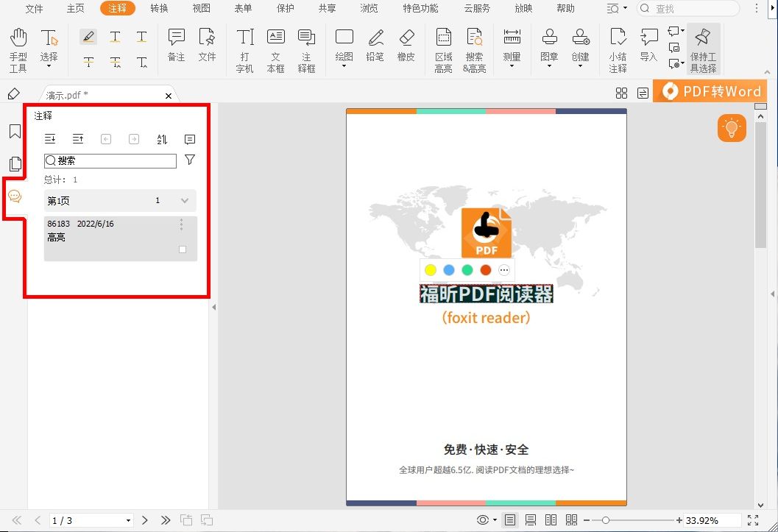Click the lightbulb tips button over the page
This screenshot has height=532, width=778.
[x=731, y=127]
